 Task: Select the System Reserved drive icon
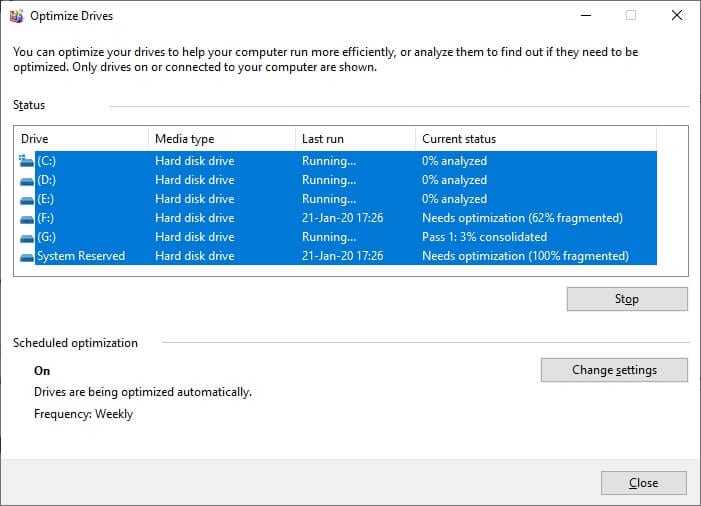27,257
